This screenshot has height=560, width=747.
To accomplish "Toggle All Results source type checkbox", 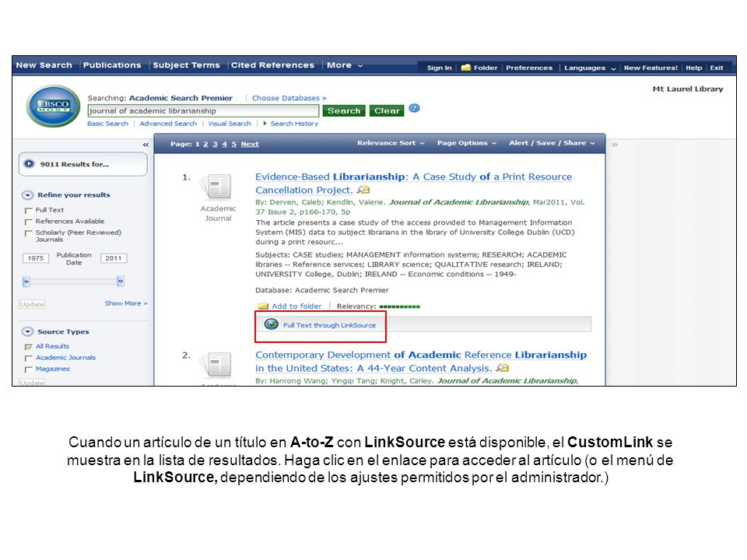I will pyautogui.click(x=29, y=347).
